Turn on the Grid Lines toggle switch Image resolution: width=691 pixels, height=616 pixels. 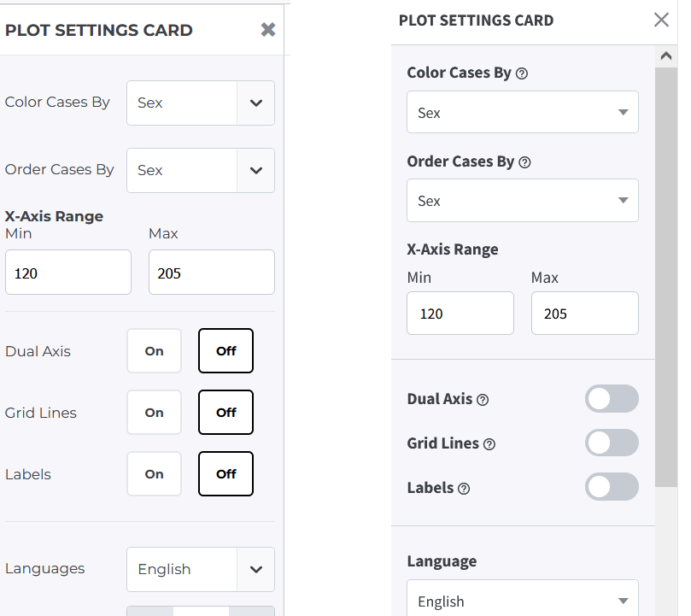pyautogui.click(x=612, y=443)
